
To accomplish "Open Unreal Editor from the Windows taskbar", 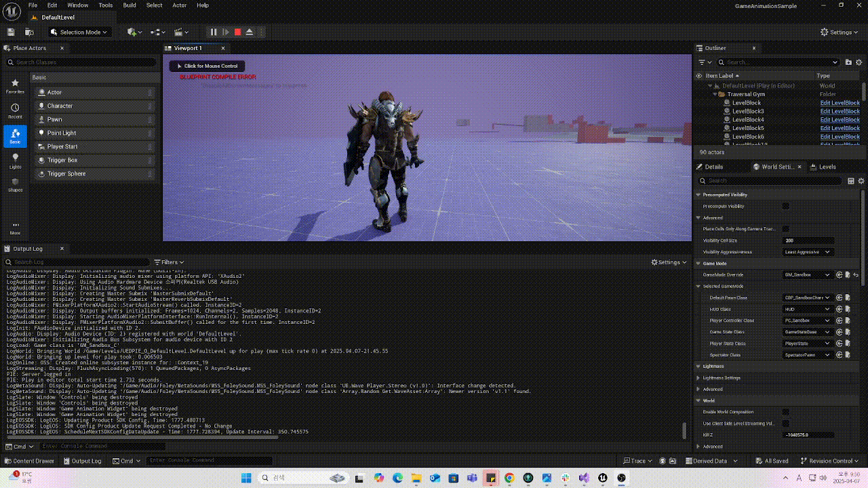I will 601,478.
